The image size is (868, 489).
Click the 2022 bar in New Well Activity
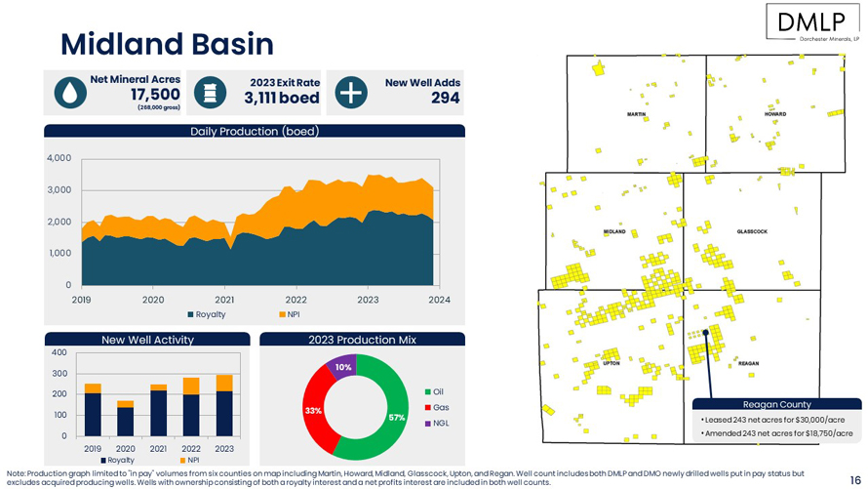191,406
